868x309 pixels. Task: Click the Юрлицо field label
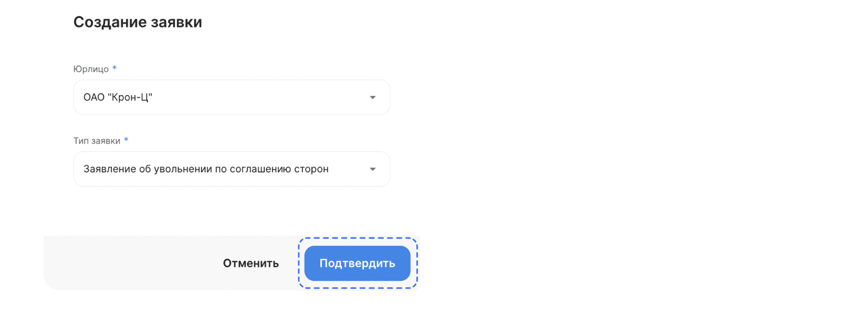(x=91, y=69)
